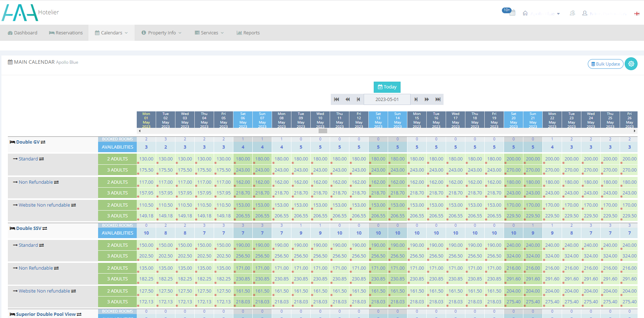
Task: Open the Double SSV room type link
Action: point(29,228)
